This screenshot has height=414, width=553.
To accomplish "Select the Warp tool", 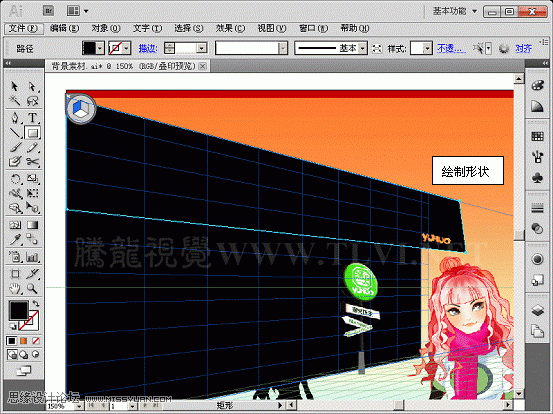I will click(14, 193).
